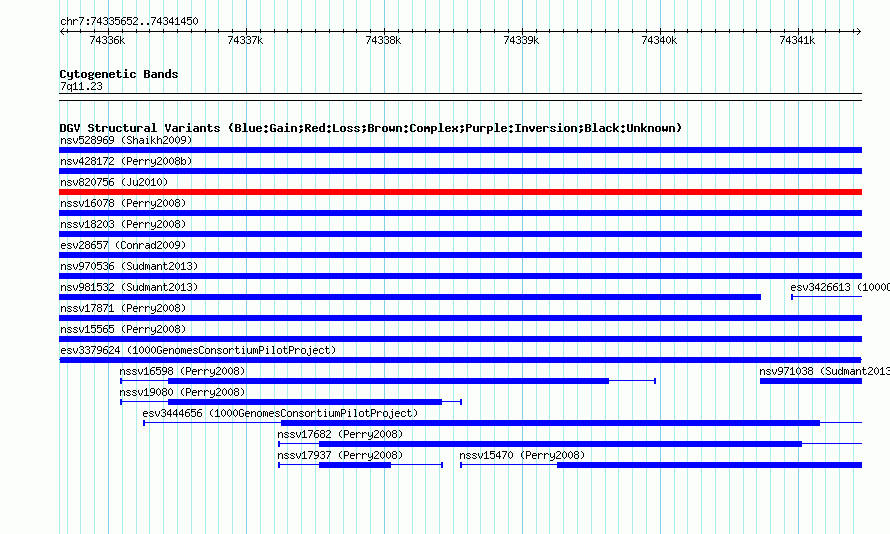Open nssv16078 (Perry2008) variant label
The width and height of the screenshot is (890, 534).
pos(123,203)
